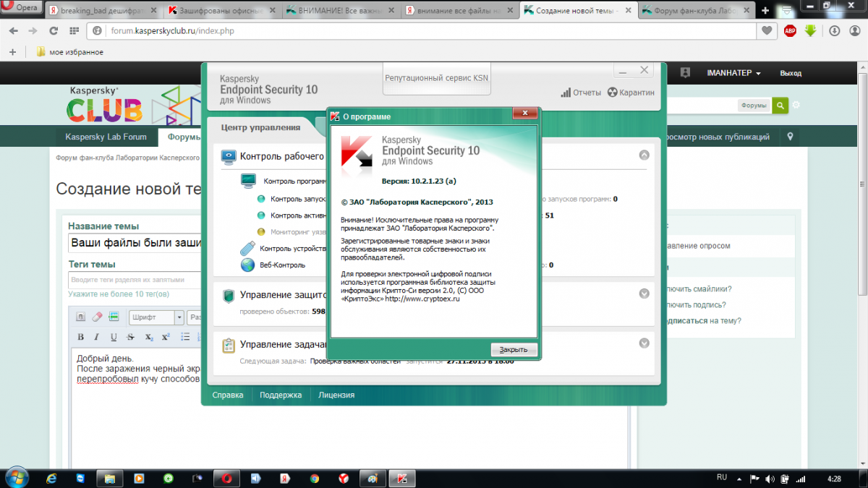Open the search options gear icon
Screen dimensions: 868x488
coord(796,106)
